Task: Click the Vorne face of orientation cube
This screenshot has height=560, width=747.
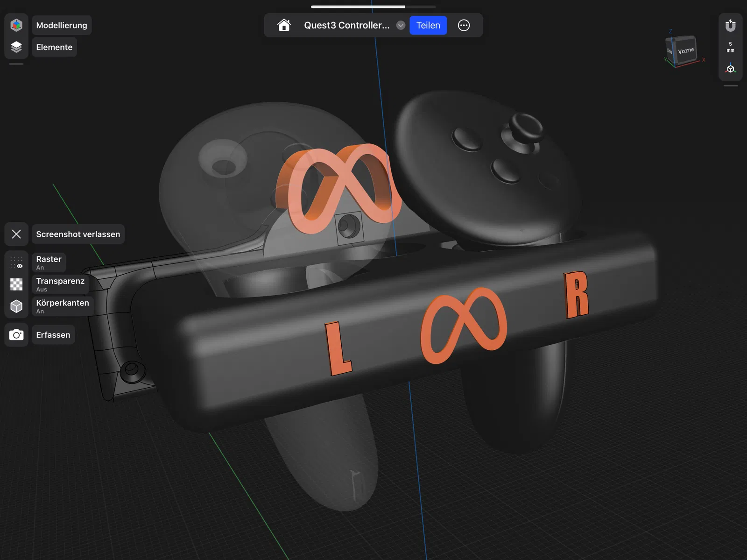Action: (686, 50)
